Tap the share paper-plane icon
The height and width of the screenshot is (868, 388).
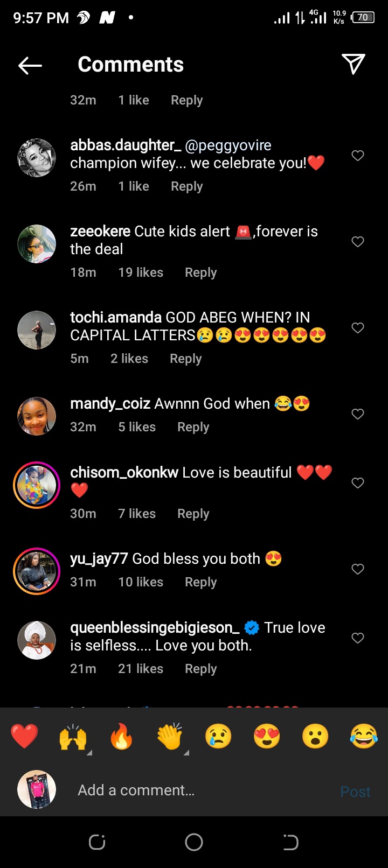(x=354, y=65)
